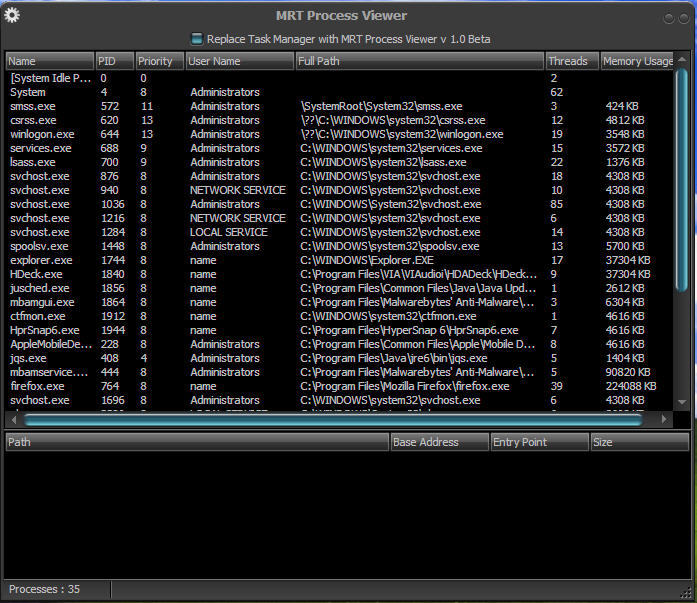
Task: Select svchost.exe with PID 940
Action: 340,190
